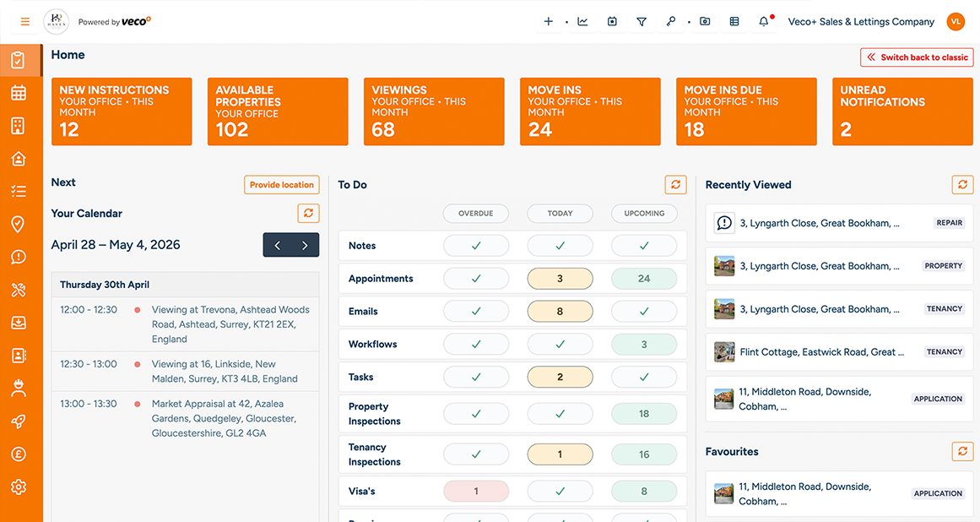Viewport: 980px width, 522px height.
Task: Click Emails today count 8
Action: [x=560, y=312]
